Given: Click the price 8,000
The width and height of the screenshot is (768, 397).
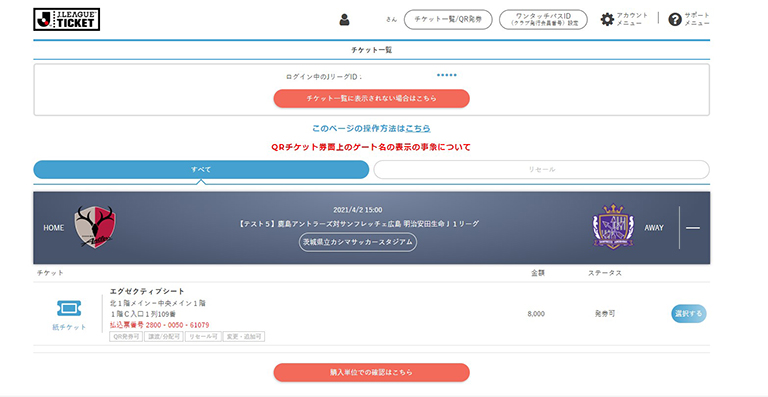Looking at the screenshot, I should coord(536,314).
